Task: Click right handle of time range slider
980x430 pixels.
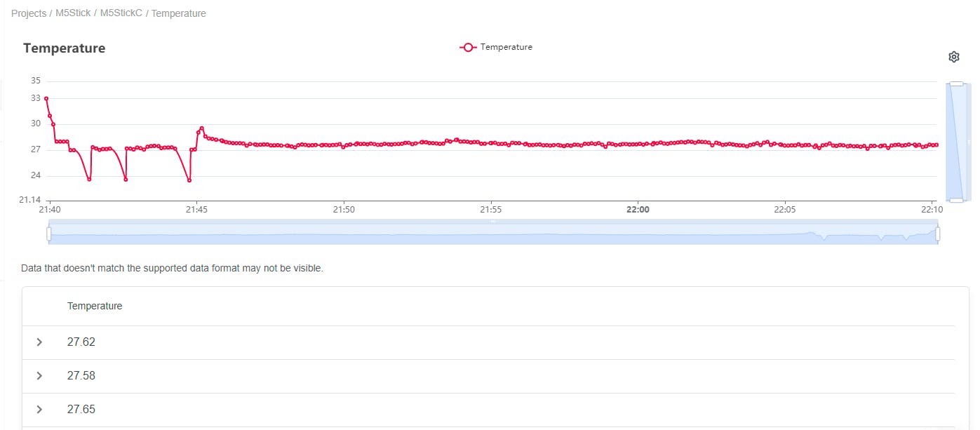Action: pos(937,234)
